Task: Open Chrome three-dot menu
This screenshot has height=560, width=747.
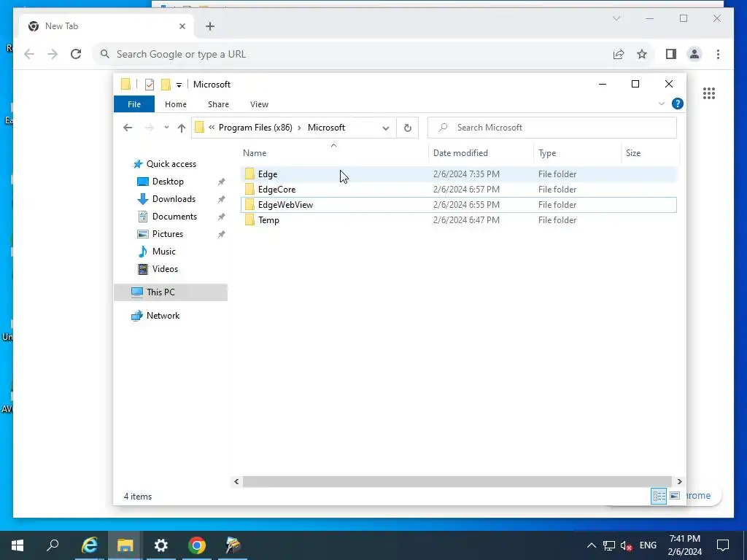Action: point(718,54)
